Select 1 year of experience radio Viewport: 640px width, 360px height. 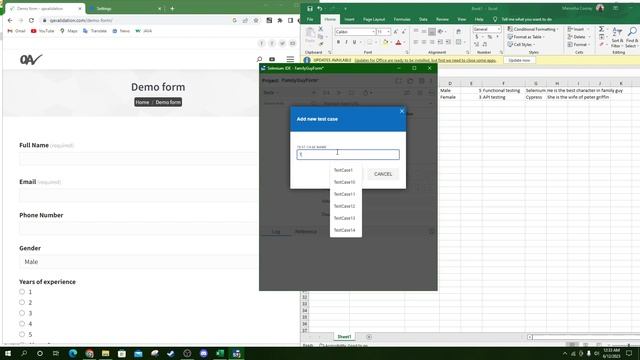coord(22,292)
